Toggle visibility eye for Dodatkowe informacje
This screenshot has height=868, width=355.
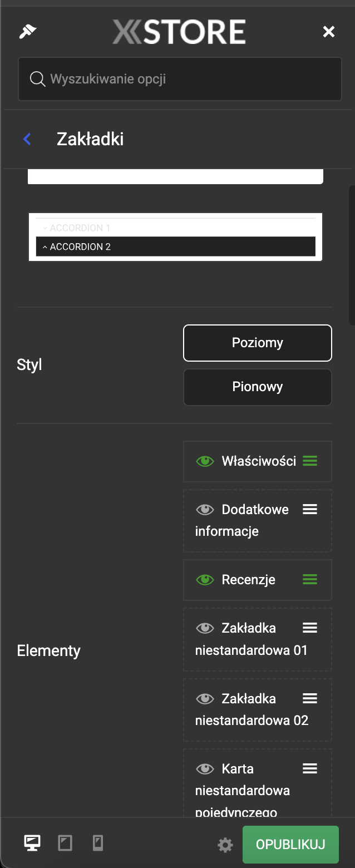coord(205,510)
